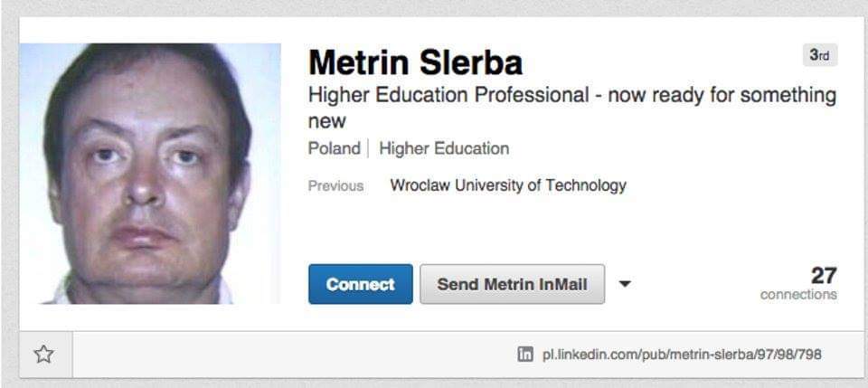This screenshot has height=388, width=868.
Task: Click the 3rd degree connection badge
Action: (819, 55)
